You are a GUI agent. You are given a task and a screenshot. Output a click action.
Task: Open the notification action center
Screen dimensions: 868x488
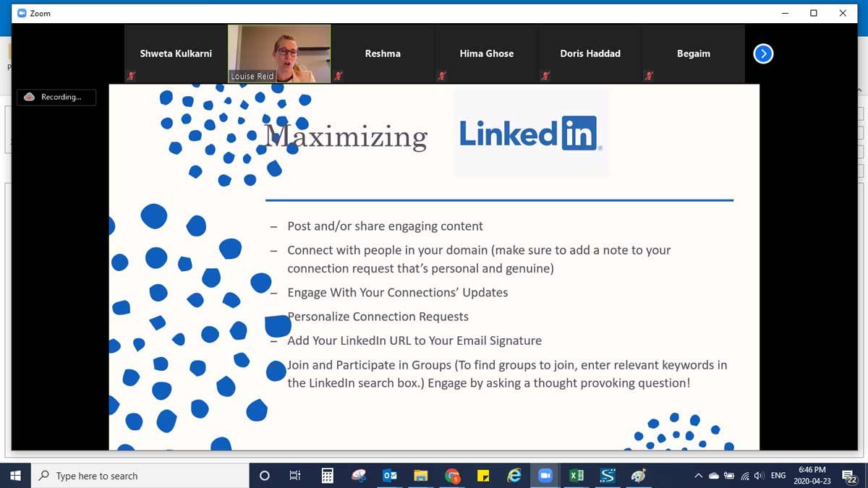tap(850, 476)
